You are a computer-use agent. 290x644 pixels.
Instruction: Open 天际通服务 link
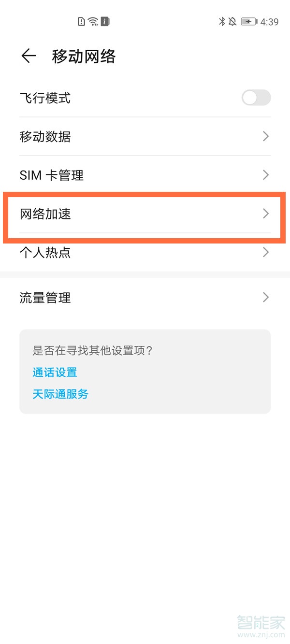tap(60, 394)
